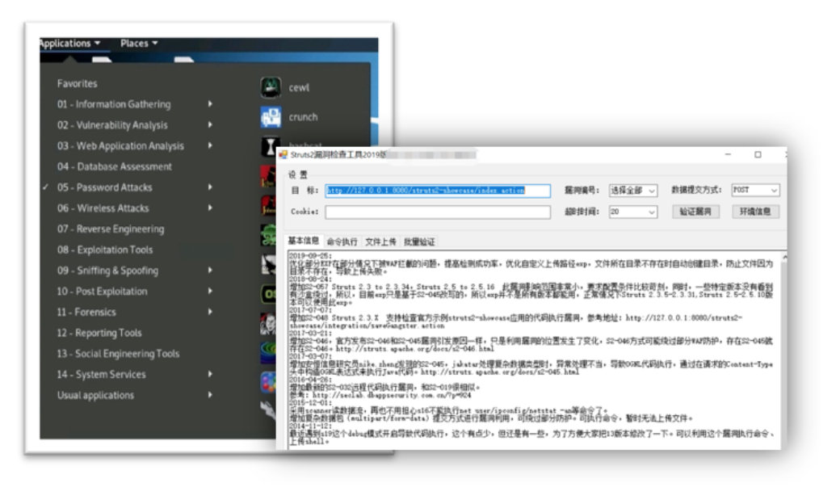
Task: Open 13 - Social Engineering Tools category
Action: point(118,354)
